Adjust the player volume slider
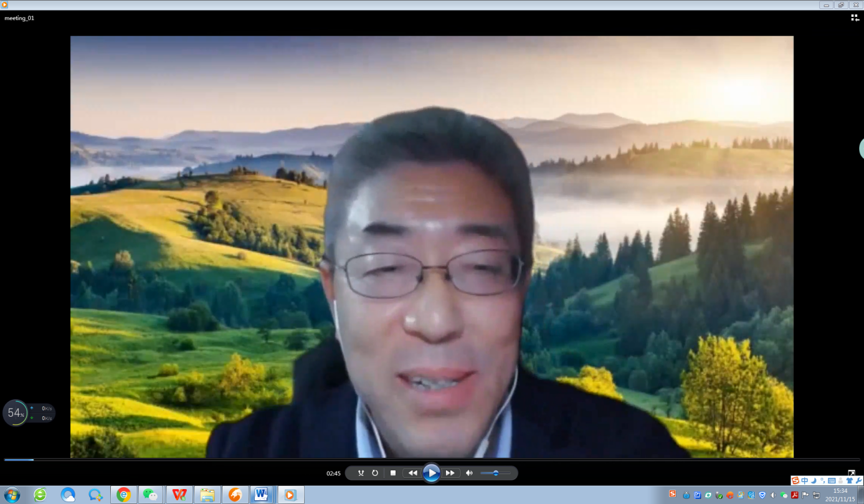This screenshot has height=504, width=864. [x=496, y=473]
